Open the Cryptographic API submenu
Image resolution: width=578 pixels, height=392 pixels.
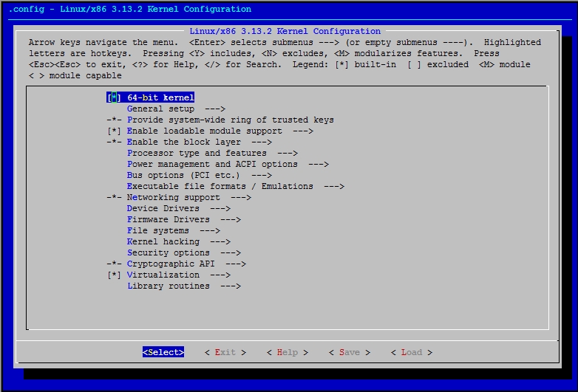point(186,264)
